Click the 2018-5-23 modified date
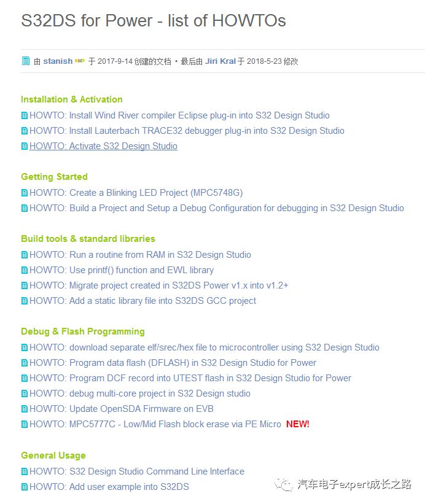 [264, 61]
